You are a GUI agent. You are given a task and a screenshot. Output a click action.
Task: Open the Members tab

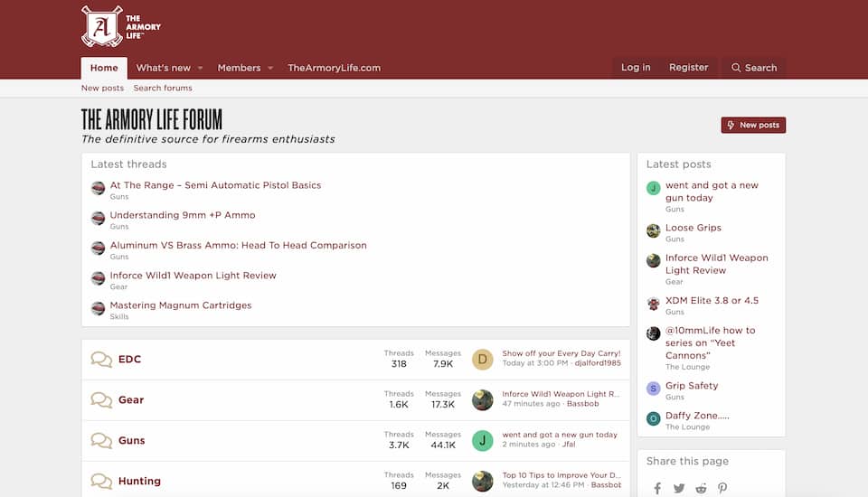pyautogui.click(x=239, y=68)
